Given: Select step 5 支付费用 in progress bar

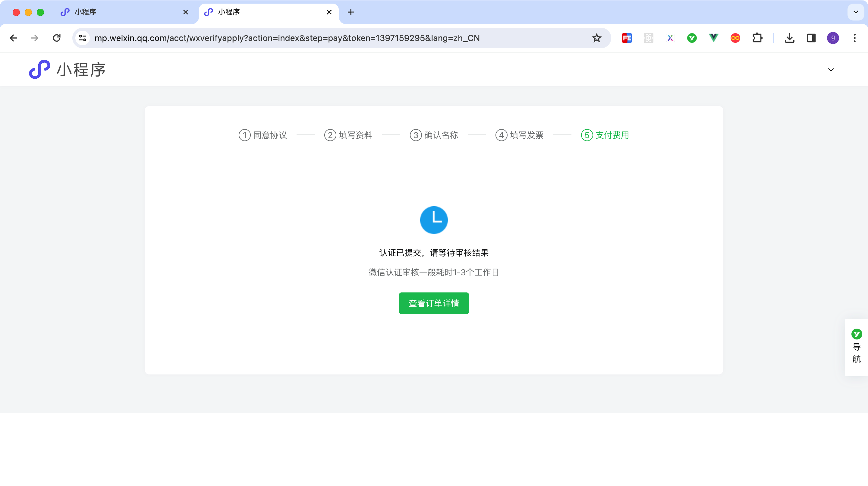Looking at the screenshot, I should [605, 135].
